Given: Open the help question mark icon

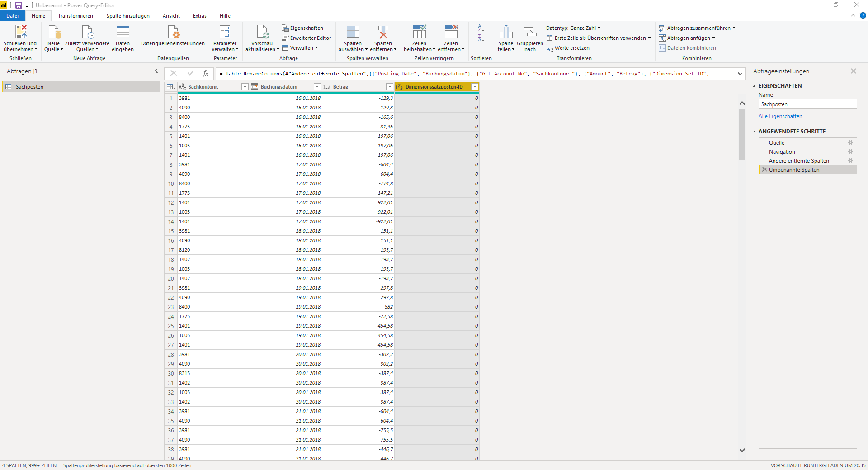Looking at the screenshot, I should [863, 15].
